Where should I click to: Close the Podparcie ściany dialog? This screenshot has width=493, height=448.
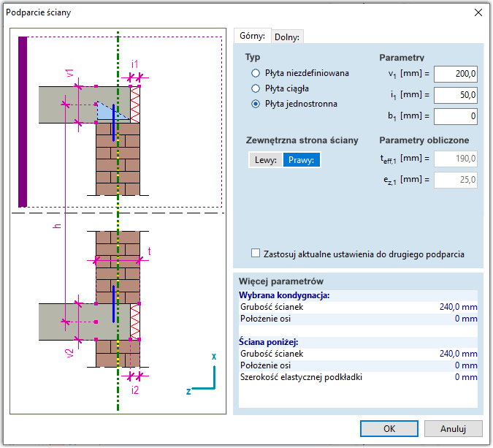tap(478, 12)
